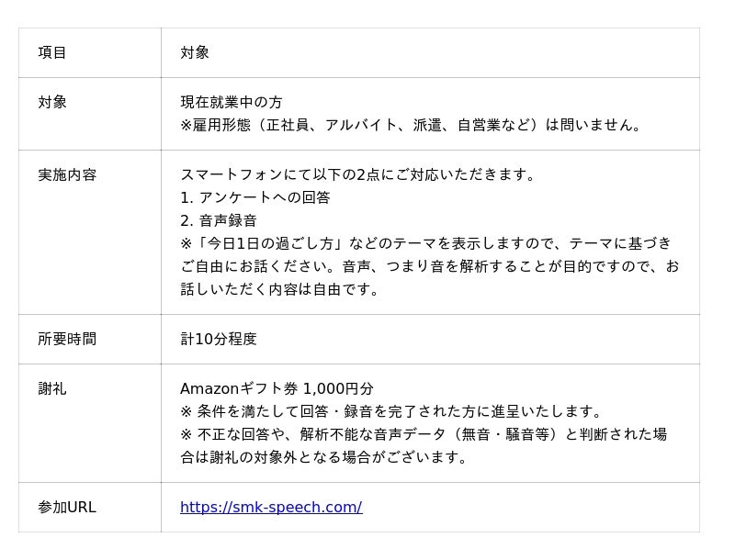Click the note about 雇用形態
735x560 pixels.
[x=411, y=125]
